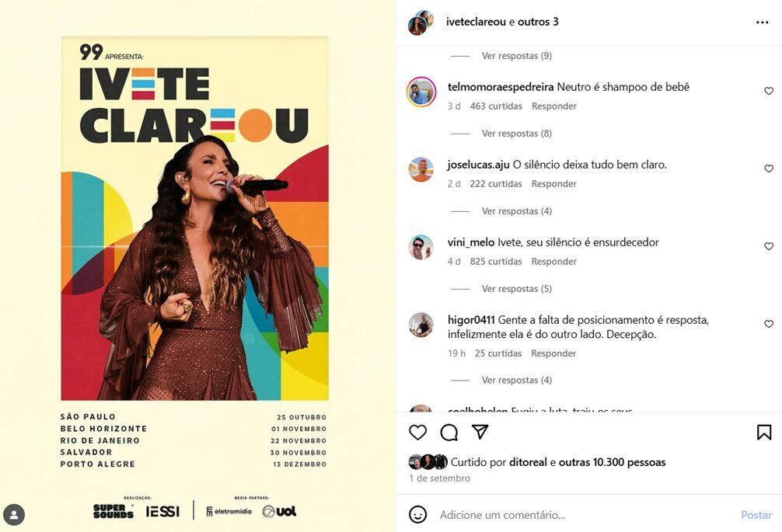Save post with bookmark icon
This screenshot has height=532, width=782.
point(764,432)
